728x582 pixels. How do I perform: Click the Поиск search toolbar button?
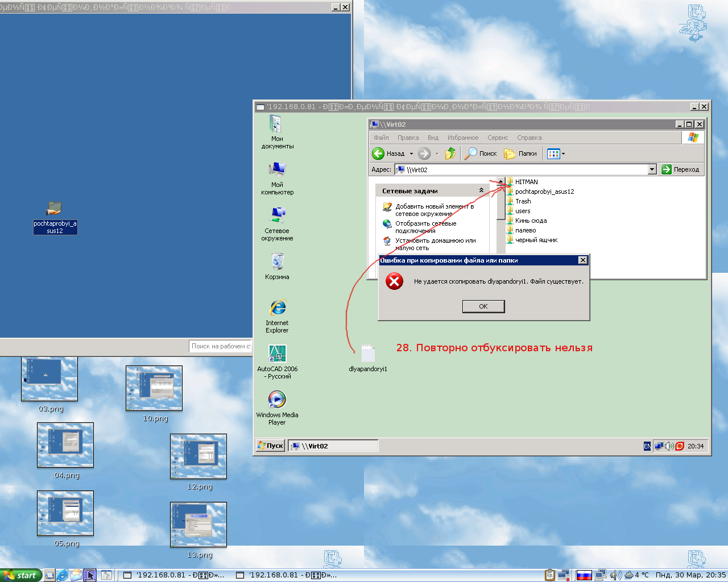pos(481,153)
